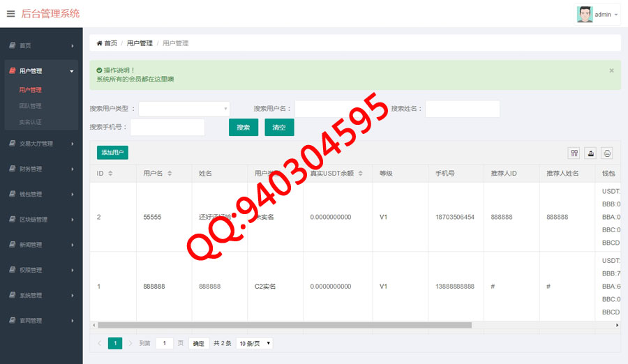Click the export table icon
Viewport: 628px width, 364px height.
pyautogui.click(x=590, y=153)
